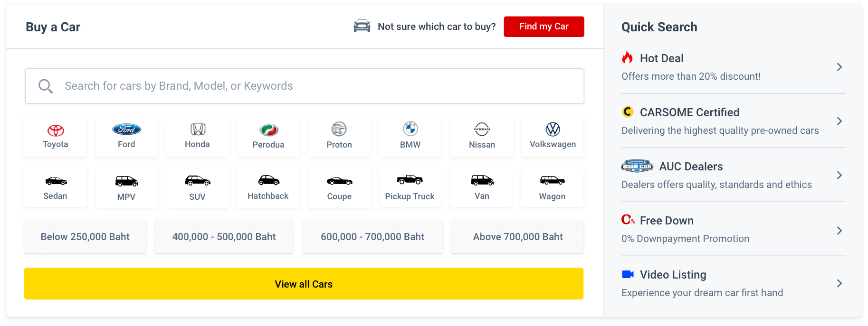Expand the AUC Dealers chevron
The width and height of the screenshot is (868, 326).
pos(839,175)
